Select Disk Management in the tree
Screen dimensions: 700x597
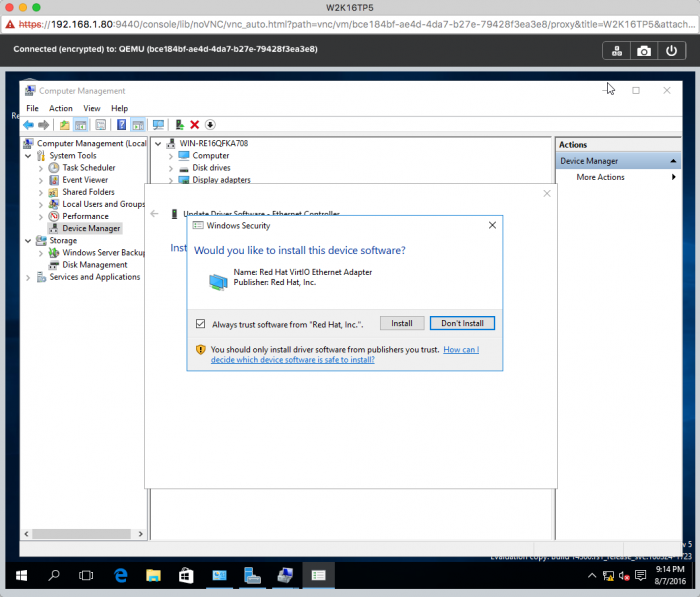(95, 265)
